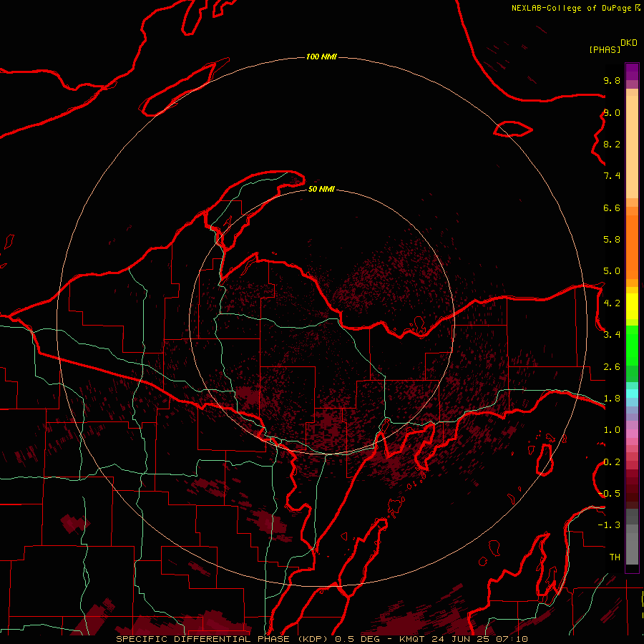Click the TH label on the color scale
This screenshot has width=644, height=644.
tap(615, 557)
